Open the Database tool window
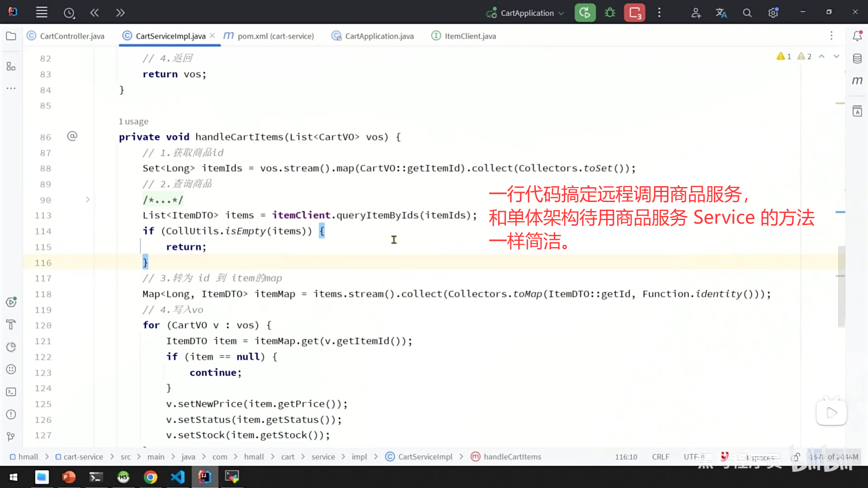This screenshot has width=868, height=488. [857, 58]
